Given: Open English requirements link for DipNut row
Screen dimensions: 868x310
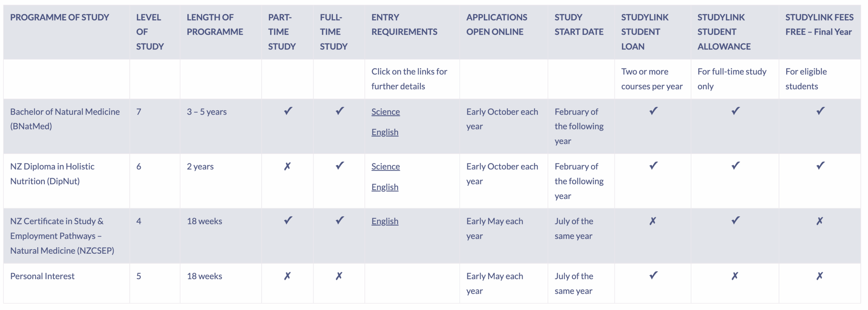Looking at the screenshot, I should 385,187.
